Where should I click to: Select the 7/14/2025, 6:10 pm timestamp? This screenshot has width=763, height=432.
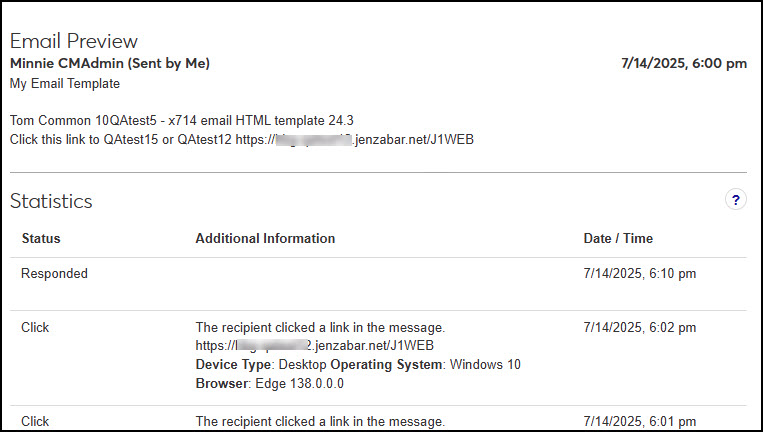(x=639, y=273)
